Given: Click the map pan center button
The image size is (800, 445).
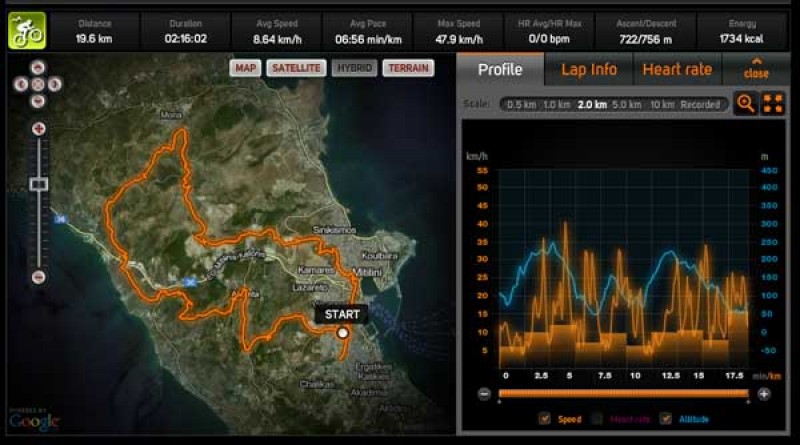Looking at the screenshot, I should (37, 84).
